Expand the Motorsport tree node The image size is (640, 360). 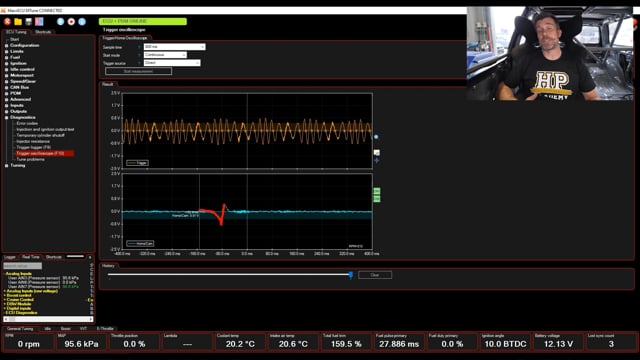[7, 76]
